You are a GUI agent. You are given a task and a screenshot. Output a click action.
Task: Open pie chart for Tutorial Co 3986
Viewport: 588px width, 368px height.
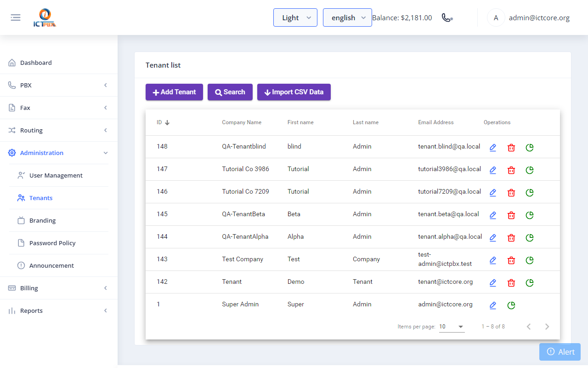(529, 170)
